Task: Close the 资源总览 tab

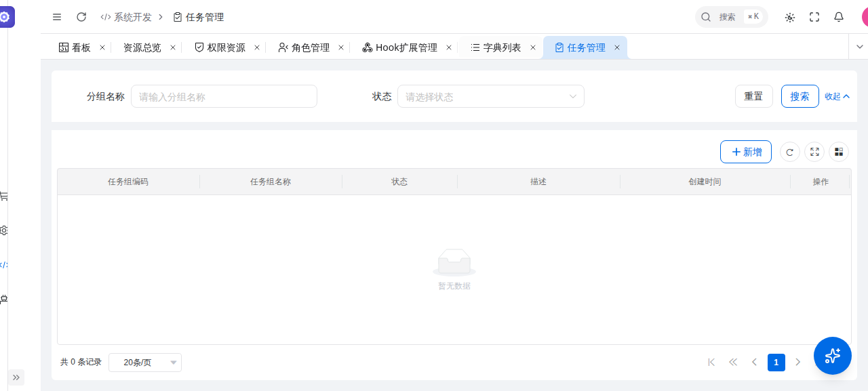Action: point(172,47)
